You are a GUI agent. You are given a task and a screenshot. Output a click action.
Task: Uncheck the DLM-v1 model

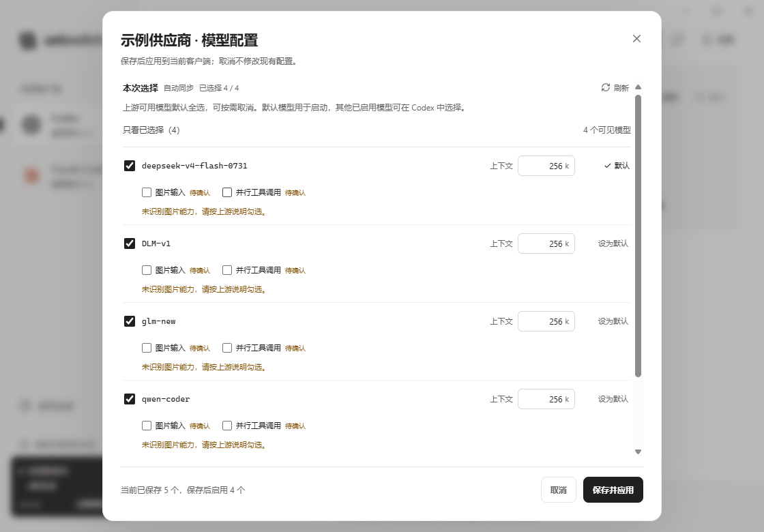(x=130, y=243)
